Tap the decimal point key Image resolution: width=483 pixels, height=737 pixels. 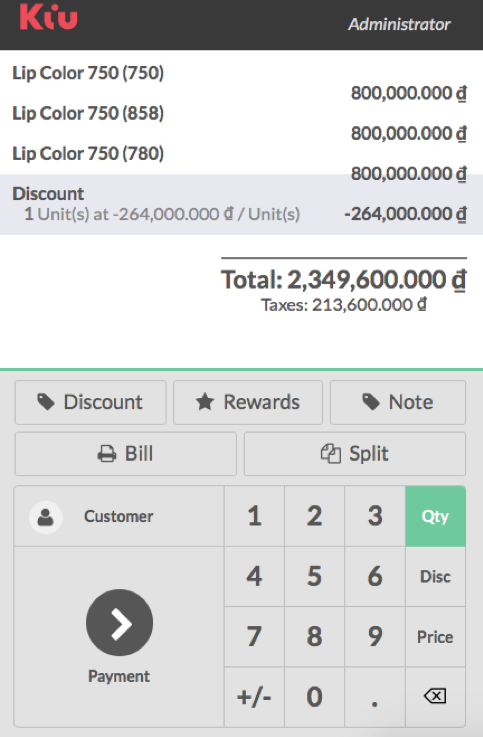pos(375,697)
